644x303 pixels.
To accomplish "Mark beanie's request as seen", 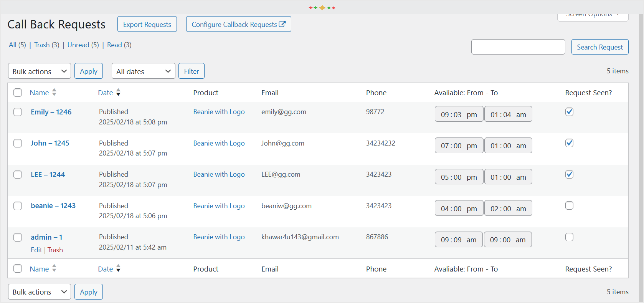I will pyautogui.click(x=569, y=205).
